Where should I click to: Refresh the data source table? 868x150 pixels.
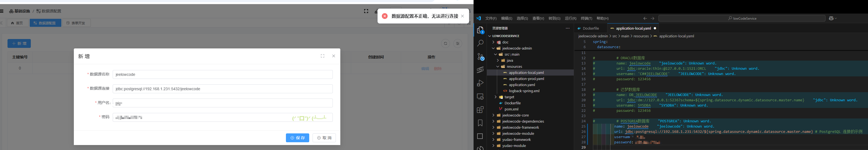pyautogui.click(x=446, y=43)
